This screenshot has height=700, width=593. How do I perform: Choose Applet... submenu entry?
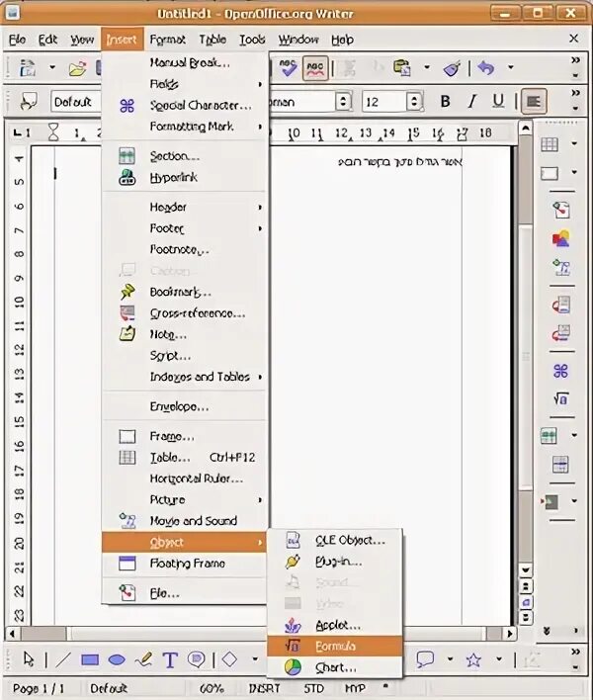[335, 625]
